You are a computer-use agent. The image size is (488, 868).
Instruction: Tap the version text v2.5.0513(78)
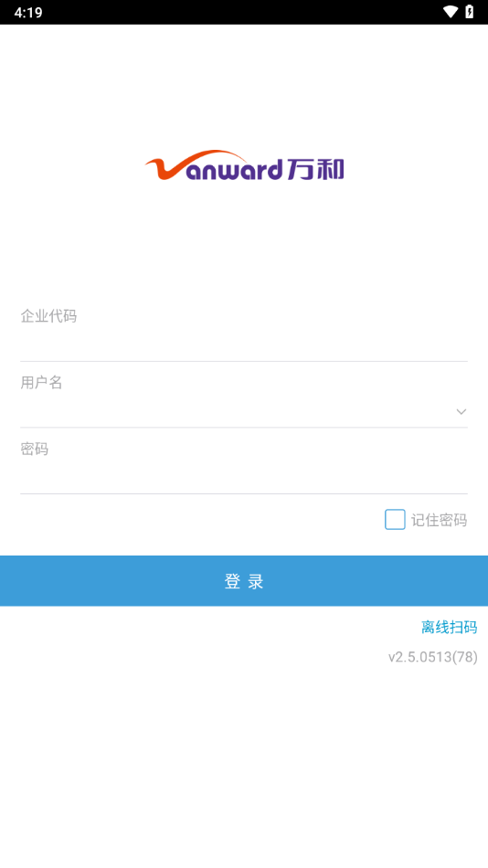click(x=432, y=657)
